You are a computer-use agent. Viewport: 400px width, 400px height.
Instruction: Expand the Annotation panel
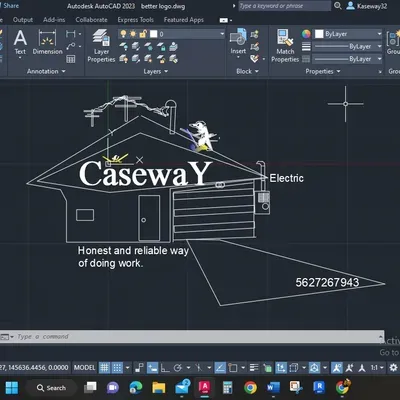[x=46, y=71]
